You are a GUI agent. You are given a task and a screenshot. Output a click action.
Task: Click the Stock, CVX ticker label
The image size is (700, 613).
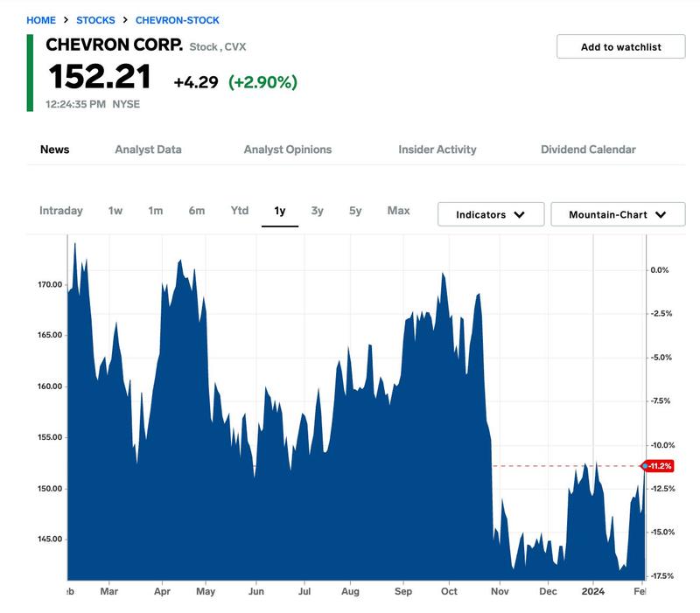pyautogui.click(x=217, y=47)
